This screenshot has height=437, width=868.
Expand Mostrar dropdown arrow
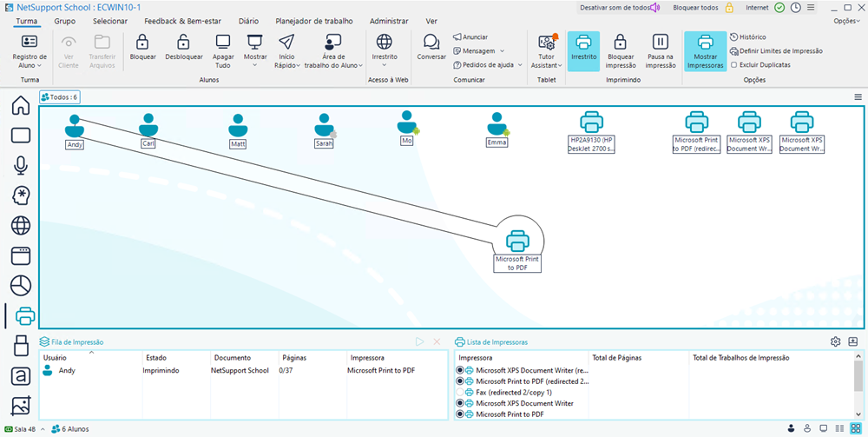coord(255,65)
